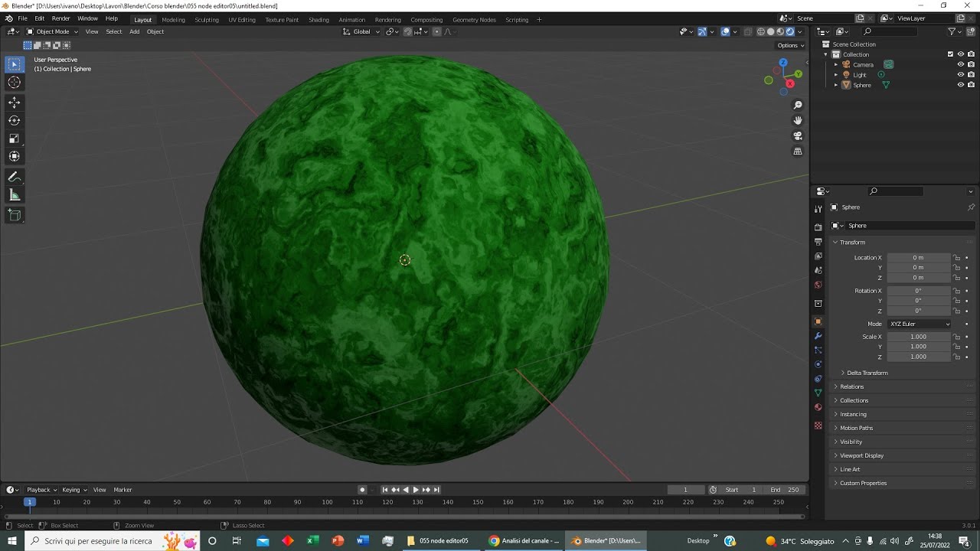Expand the Delta Transform panel
The height and width of the screenshot is (551, 980).
867,373
